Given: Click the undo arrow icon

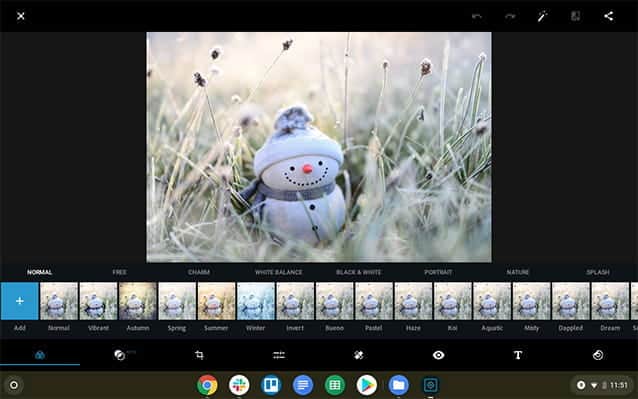Looking at the screenshot, I should click(476, 16).
